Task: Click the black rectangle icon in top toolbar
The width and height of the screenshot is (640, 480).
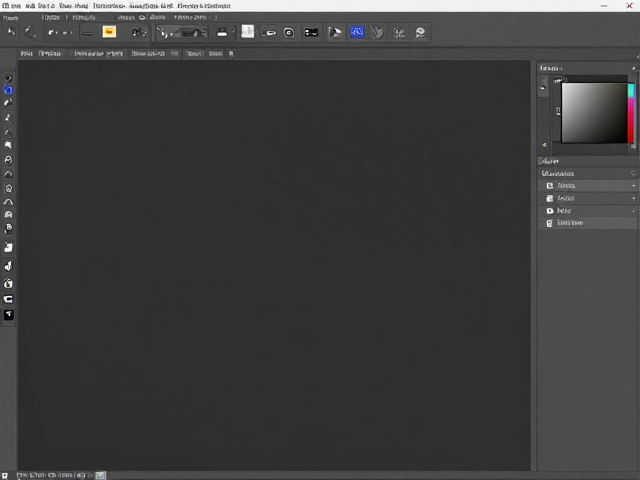Action: pyautogui.click(x=311, y=32)
